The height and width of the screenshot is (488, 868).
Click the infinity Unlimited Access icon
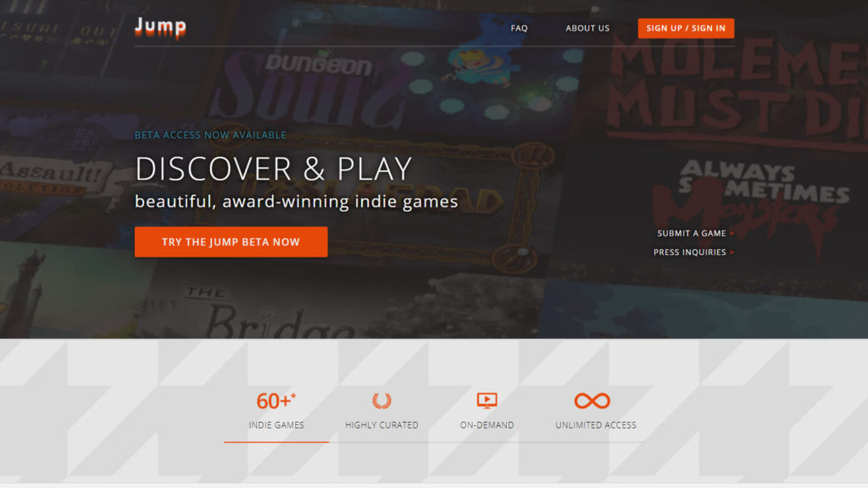pos(593,401)
